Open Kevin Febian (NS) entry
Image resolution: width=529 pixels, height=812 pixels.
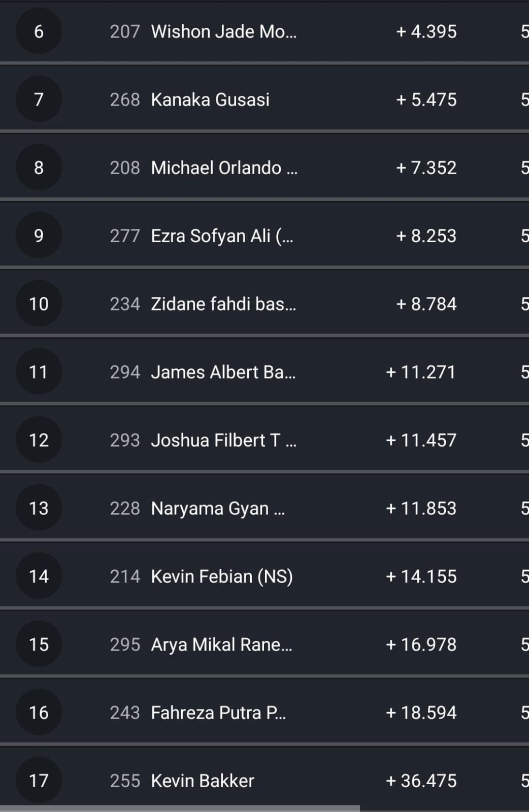click(222, 577)
